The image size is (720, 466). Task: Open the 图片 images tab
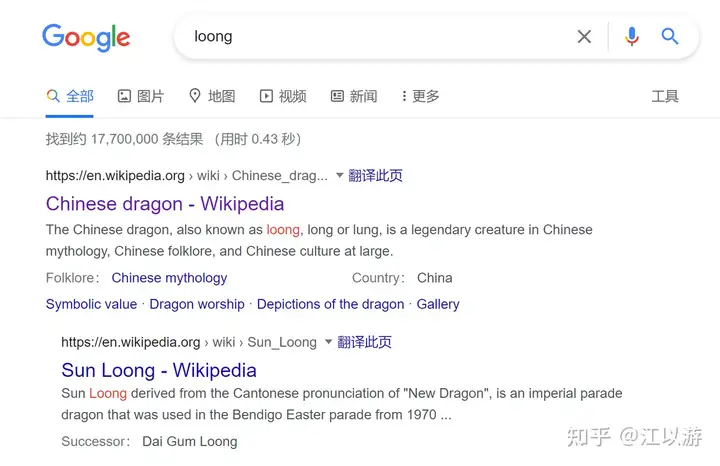point(141,96)
